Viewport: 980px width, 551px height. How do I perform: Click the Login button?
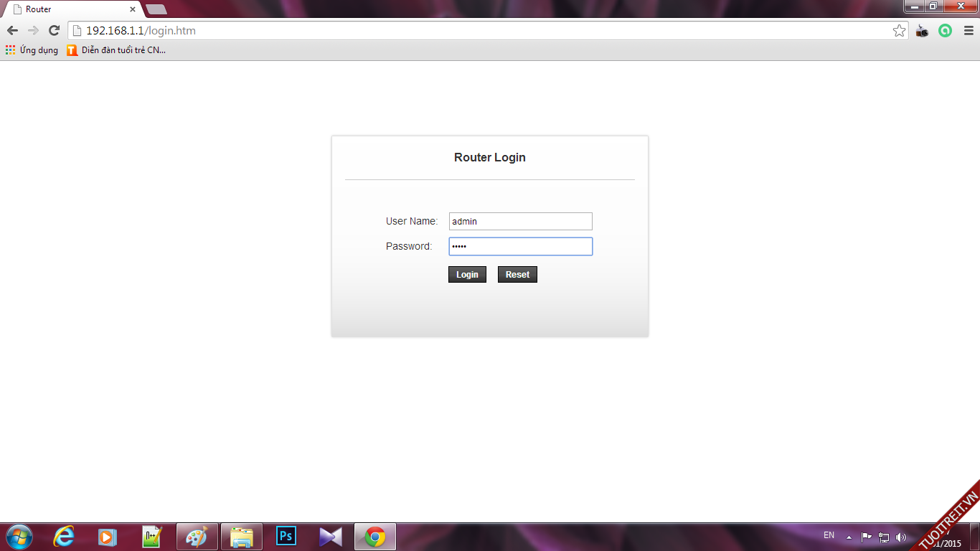click(467, 275)
